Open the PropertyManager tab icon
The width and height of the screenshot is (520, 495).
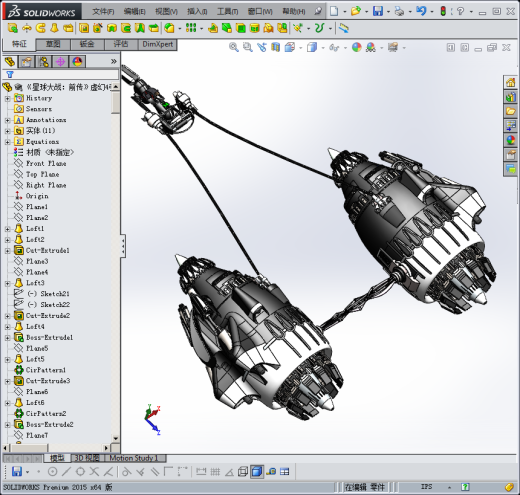coord(27,62)
